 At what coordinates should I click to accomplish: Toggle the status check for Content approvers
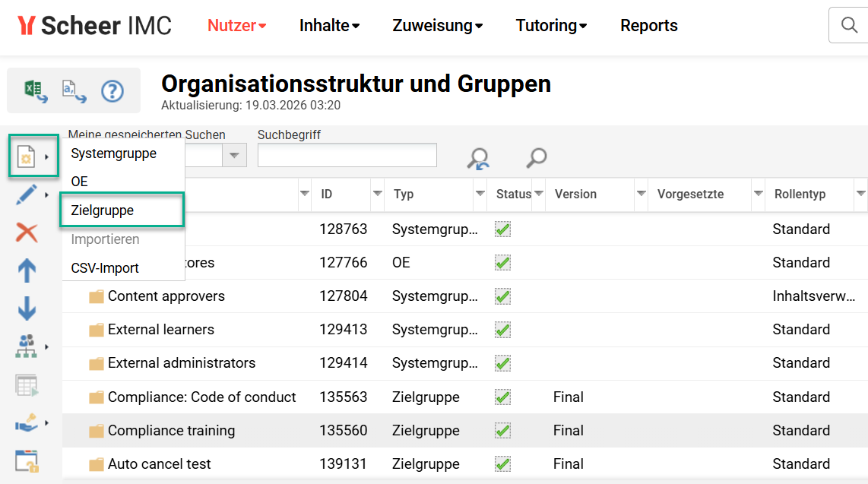tap(502, 296)
